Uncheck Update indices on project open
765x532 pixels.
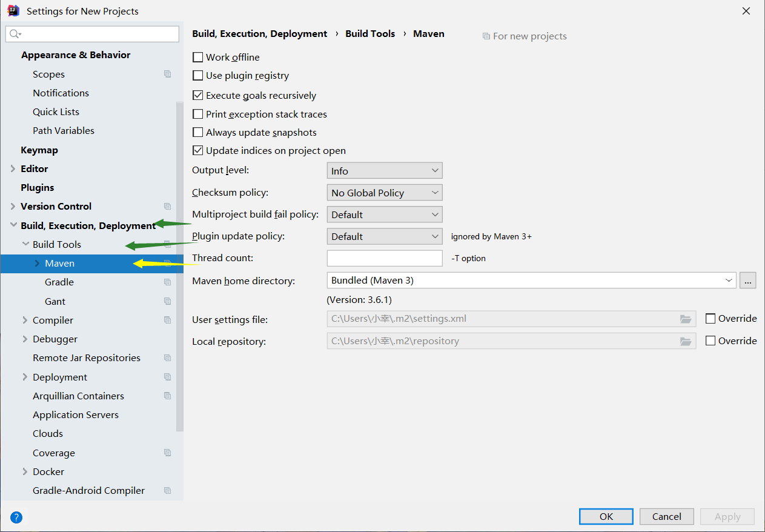point(197,150)
